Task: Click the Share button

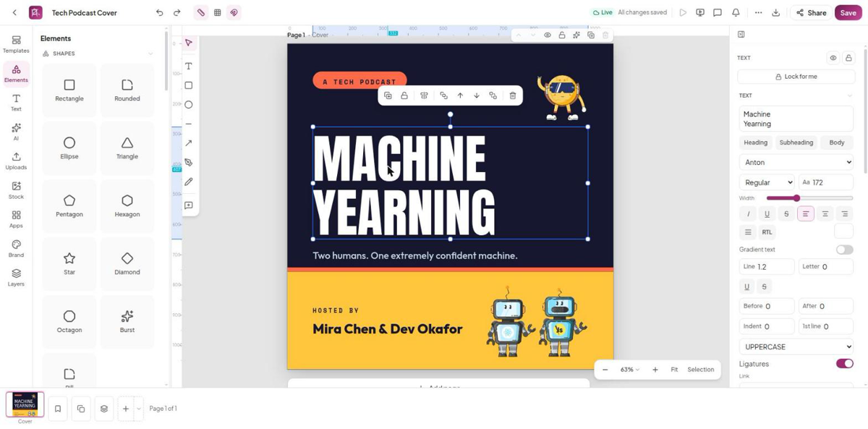Action: pos(811,12)
